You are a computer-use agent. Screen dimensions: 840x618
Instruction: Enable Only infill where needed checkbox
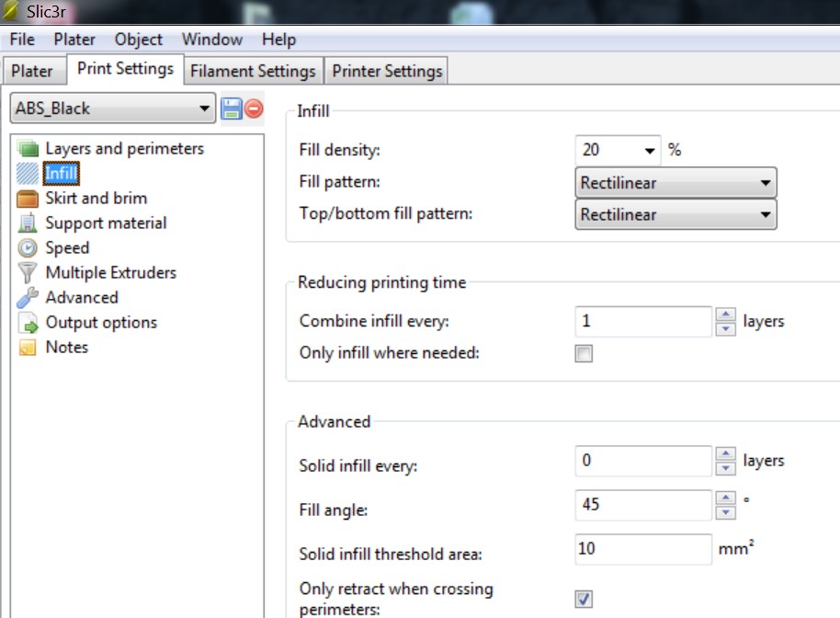click(x=584, y=353)
